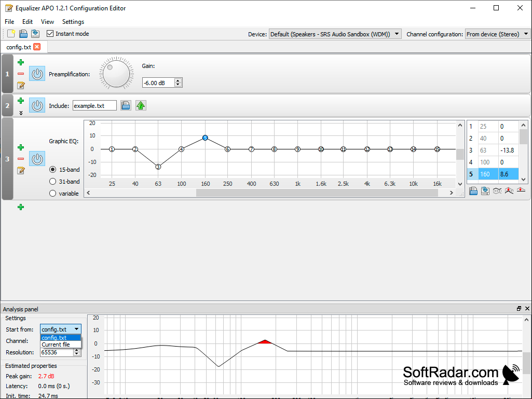Select EQ band point 3 at 63 Hz
Image resolution: width=532 pixels, height=399 pixels.
pyautogui.click(x=158, y=167)
